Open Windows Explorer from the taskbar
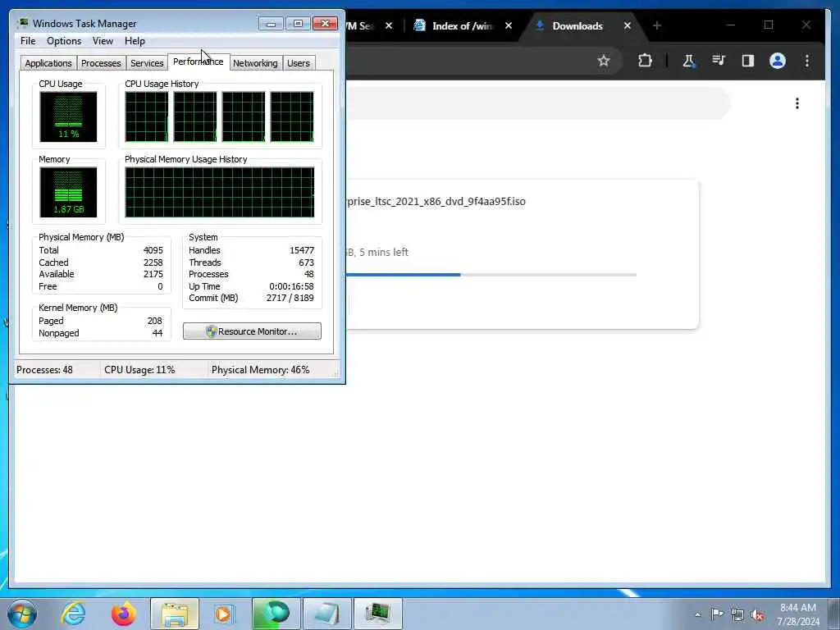 tap(175, 614)
